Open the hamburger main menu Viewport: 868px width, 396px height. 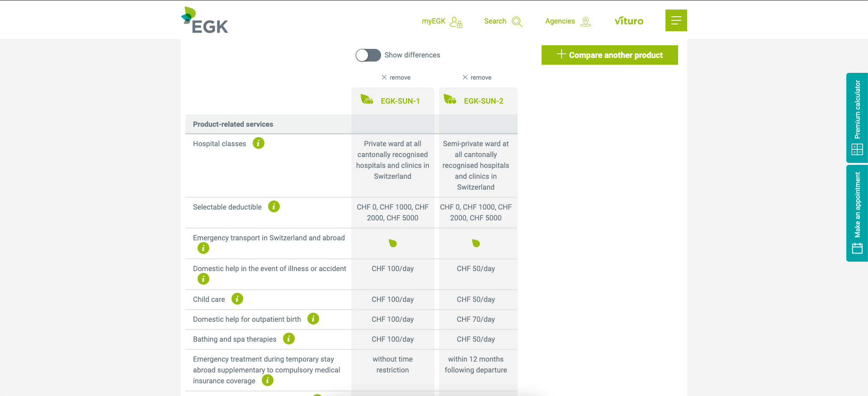coord(676,20)
